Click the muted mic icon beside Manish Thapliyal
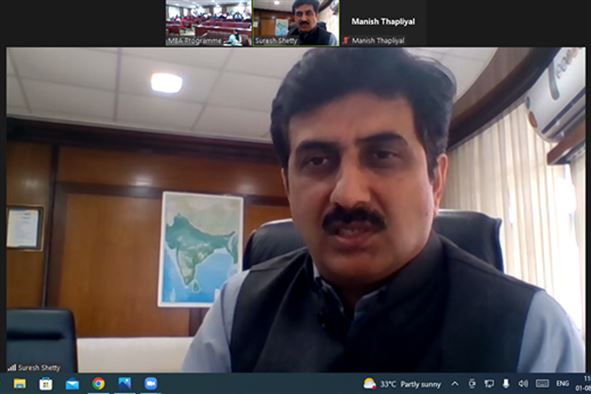Viewport: 591px width, 394px height. point(346,40)
